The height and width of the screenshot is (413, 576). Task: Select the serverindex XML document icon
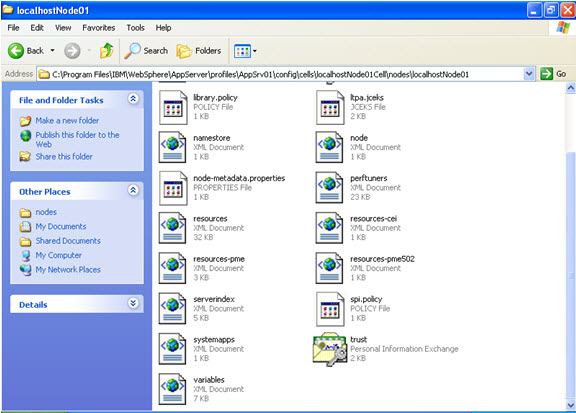click(x=172, y=308)
